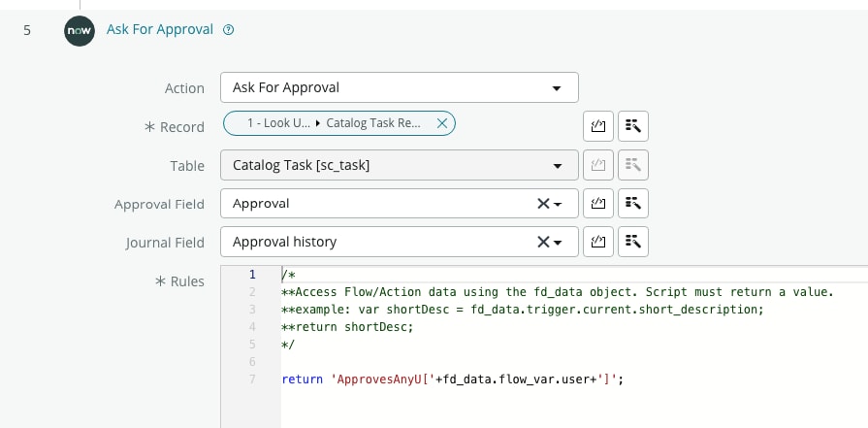868x428 pixels.
Task: Open the help icon beside Ask For Approval
Action: click(228, 30)
